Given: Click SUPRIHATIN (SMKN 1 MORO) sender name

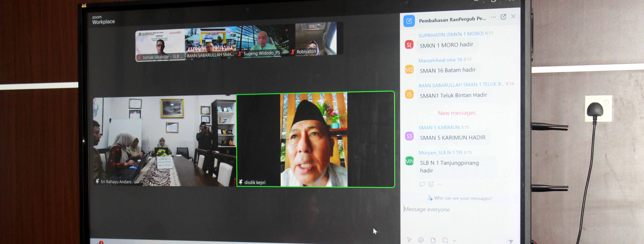Looking at the screenshot, I should (x=451, y=34).
